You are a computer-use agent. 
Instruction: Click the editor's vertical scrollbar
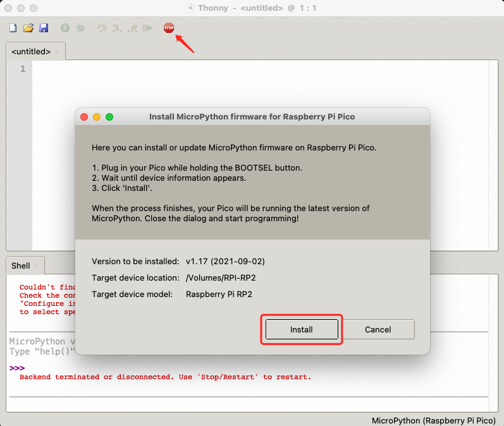[493, 155]
